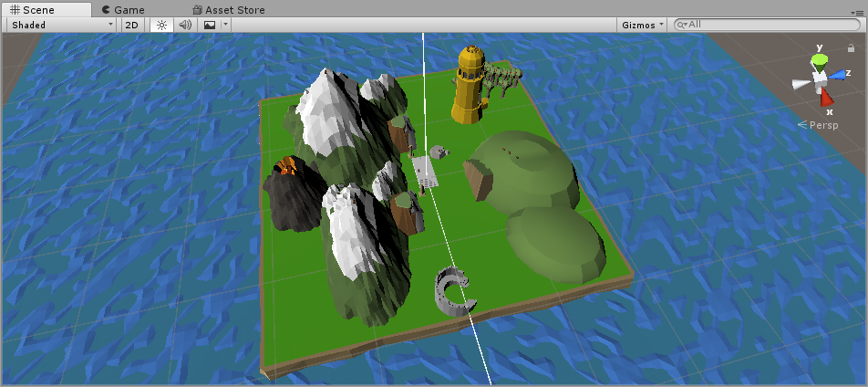This screenshot has width=868, height=387.
Task: Toggle 2D view mode
Action: point(131,25)
